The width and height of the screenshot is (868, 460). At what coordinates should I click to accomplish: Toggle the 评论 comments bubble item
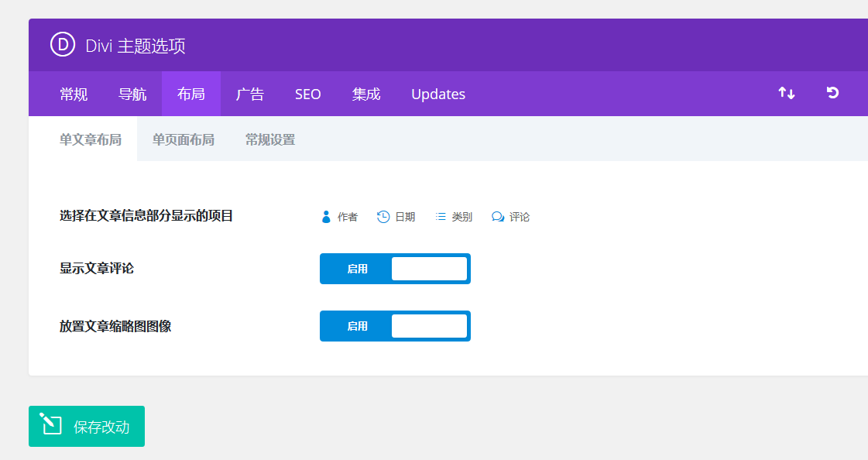click(x=511, y=217)
